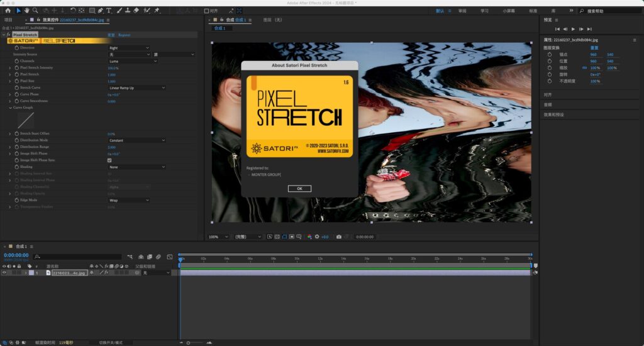Open the Direction dropdown set to Right
This screenshot has width=644, height=346.
[x=129, y=48]
